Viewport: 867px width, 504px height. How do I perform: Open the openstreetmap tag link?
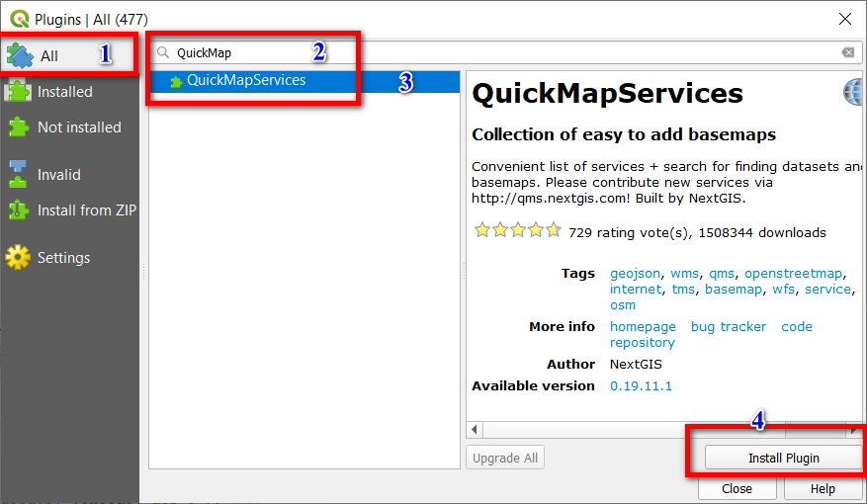(x=793, y=274)
